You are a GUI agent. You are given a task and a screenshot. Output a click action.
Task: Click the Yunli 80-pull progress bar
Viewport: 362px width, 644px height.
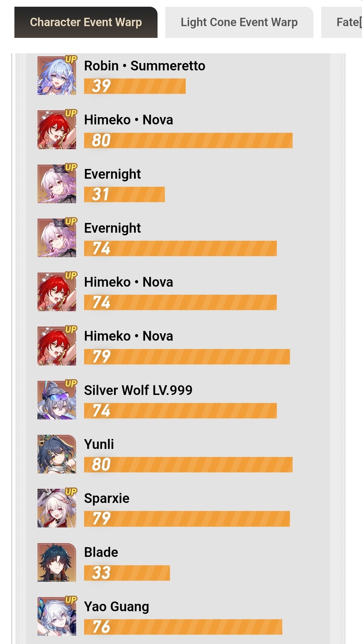tap(188, 465)
